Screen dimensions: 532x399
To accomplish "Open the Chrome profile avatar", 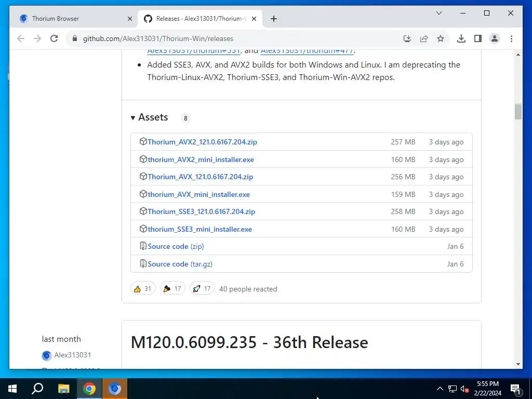I will (x=495, y=38).
